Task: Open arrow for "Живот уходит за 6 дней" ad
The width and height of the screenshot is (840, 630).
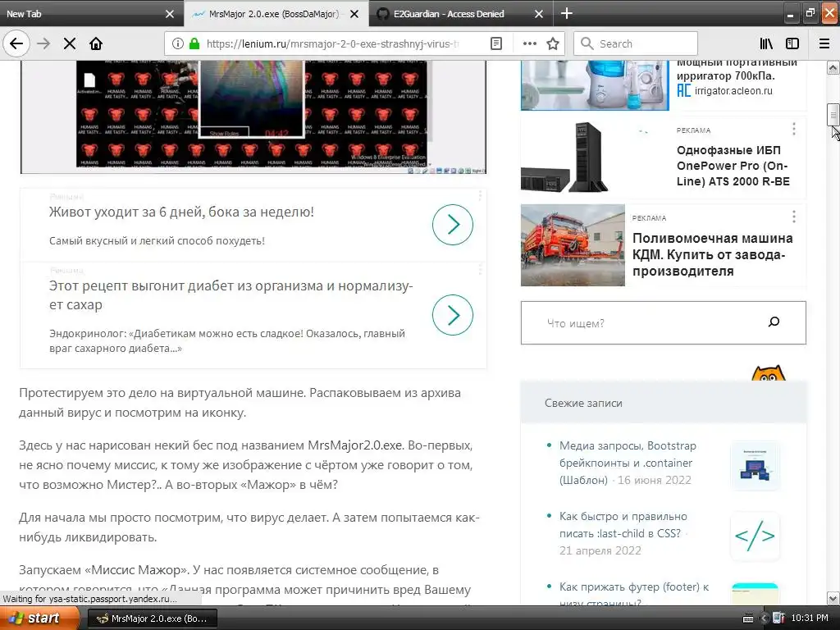Action: [453, 225]
